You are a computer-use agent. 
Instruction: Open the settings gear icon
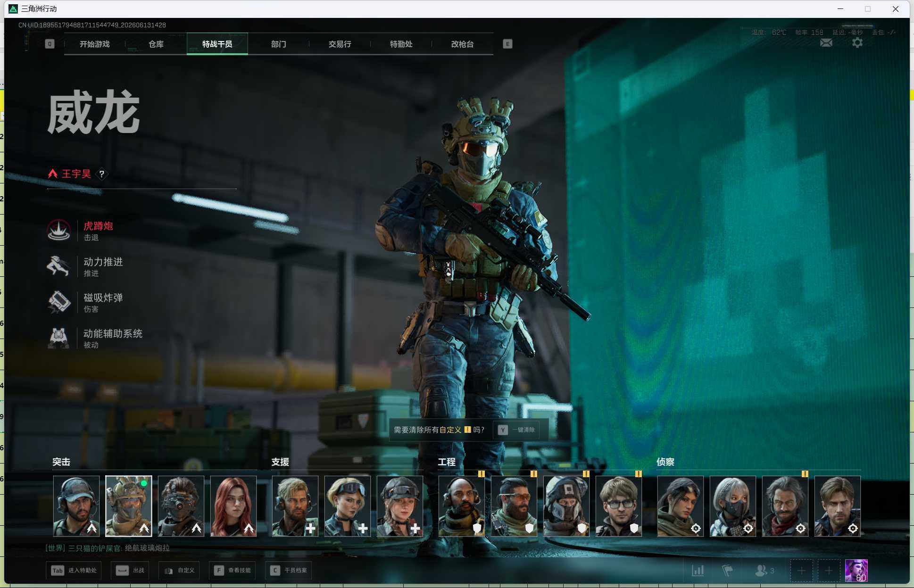pyautogui.click(x=857, y=43)
